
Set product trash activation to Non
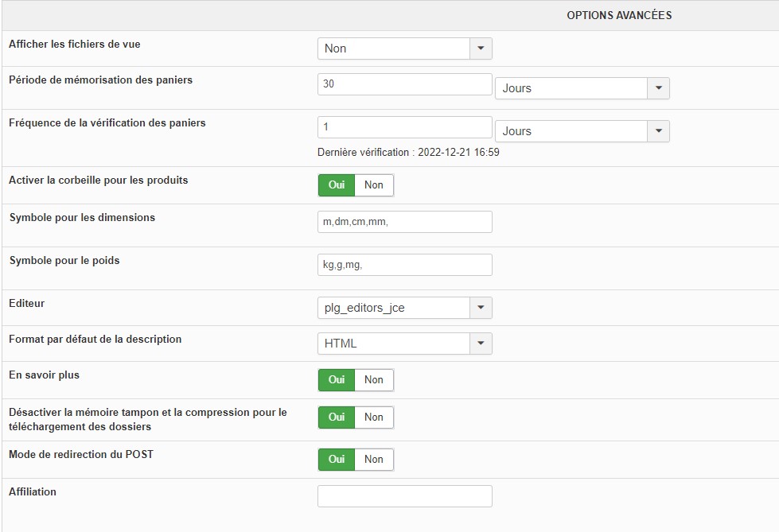374,185
